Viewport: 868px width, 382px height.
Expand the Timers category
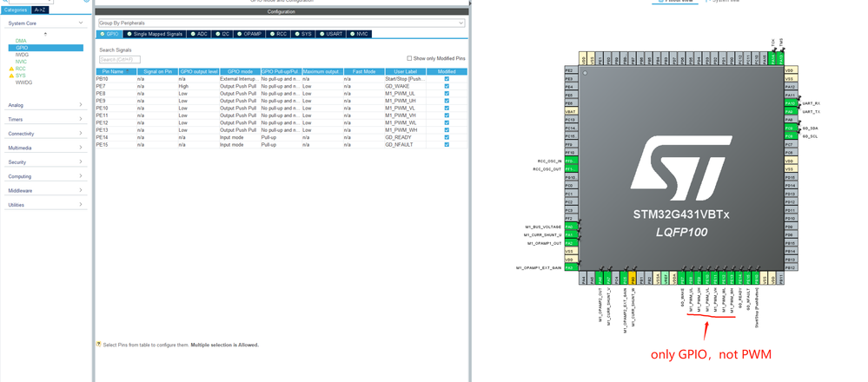tap(81, 120)
